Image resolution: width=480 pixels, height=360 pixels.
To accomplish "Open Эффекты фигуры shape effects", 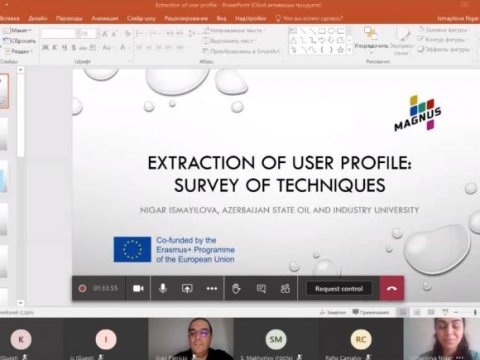I will coord(444,50).
